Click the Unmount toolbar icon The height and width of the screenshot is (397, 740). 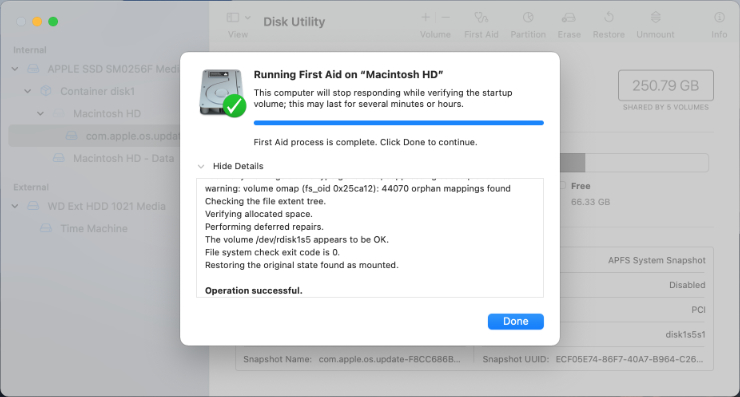click(655, 18)
